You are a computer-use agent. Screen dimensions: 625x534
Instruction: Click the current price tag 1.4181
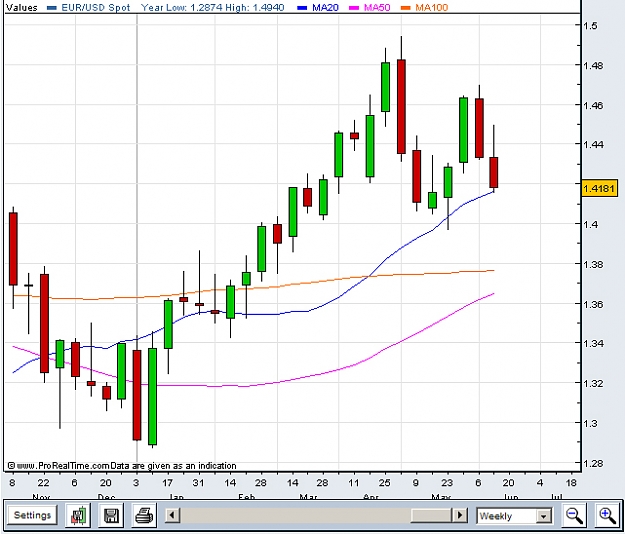click(x=600, y=188)
